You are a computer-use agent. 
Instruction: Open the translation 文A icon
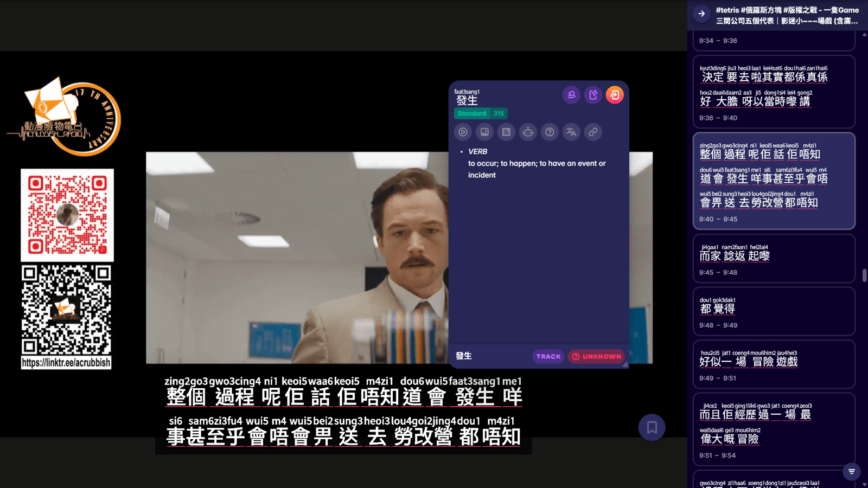coord(571,132)
